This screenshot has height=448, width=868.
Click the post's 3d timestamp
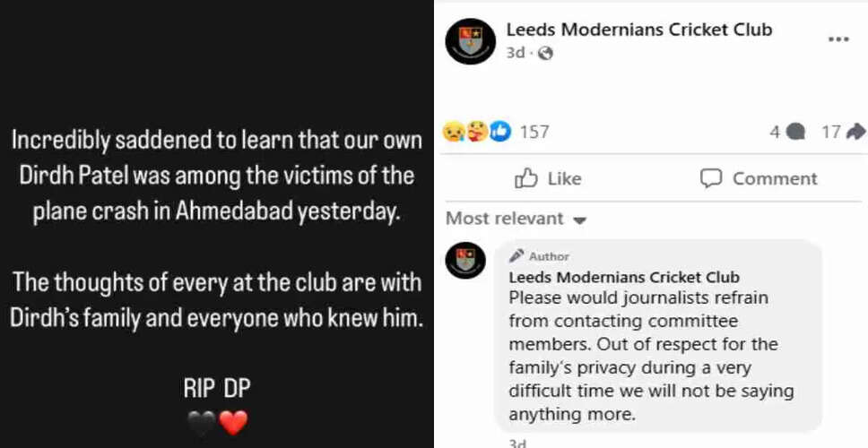coord(515,53)
